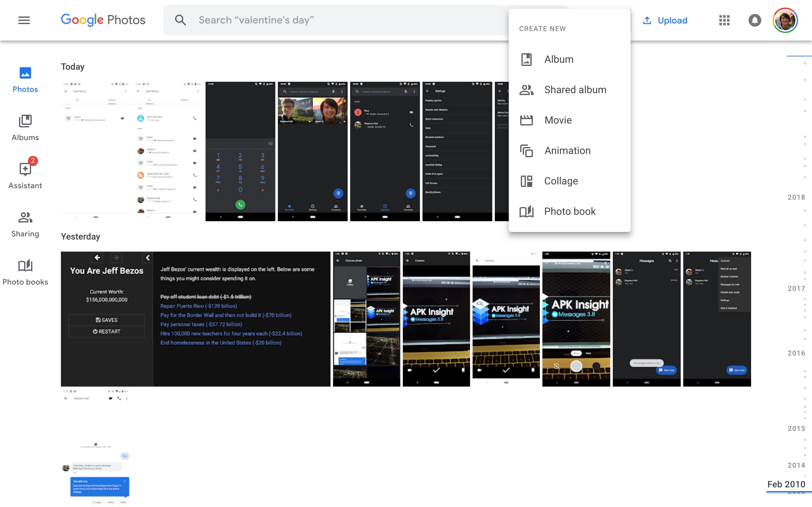Open the Sharing section
This screenshot has height=507, width=812.
[25, 223]
